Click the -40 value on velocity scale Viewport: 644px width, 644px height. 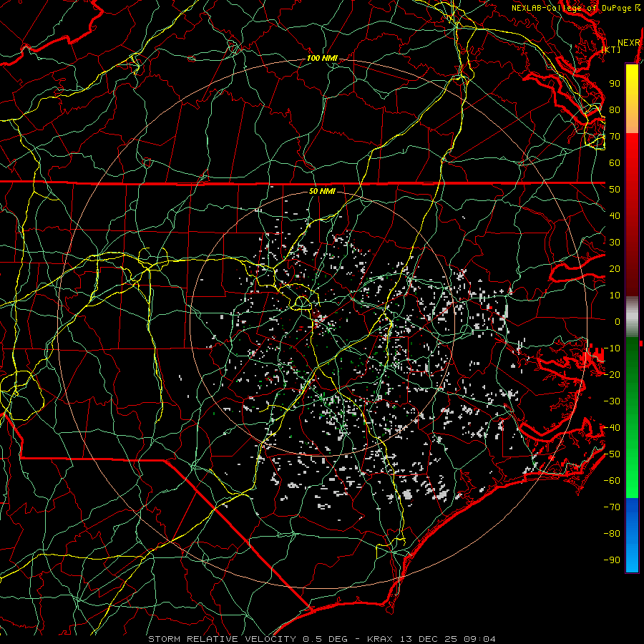(x=612, y=428)
